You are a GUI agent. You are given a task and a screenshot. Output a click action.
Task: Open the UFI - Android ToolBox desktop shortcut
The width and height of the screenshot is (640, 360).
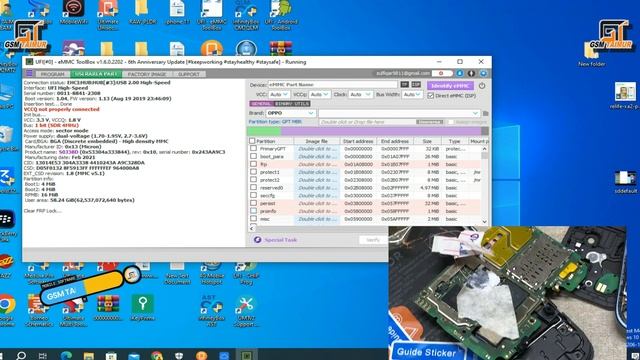click(x=281, y=15)
